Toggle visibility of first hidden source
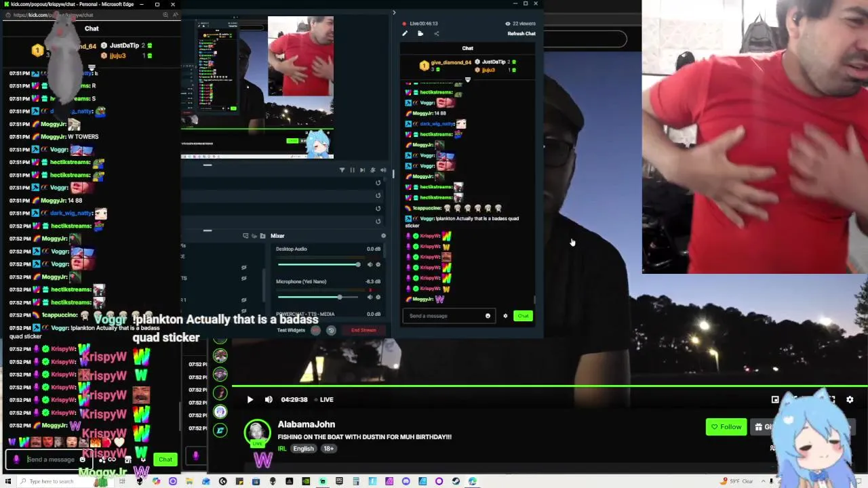The width and height of the screenshot is (868, 488). click(243, 268)
